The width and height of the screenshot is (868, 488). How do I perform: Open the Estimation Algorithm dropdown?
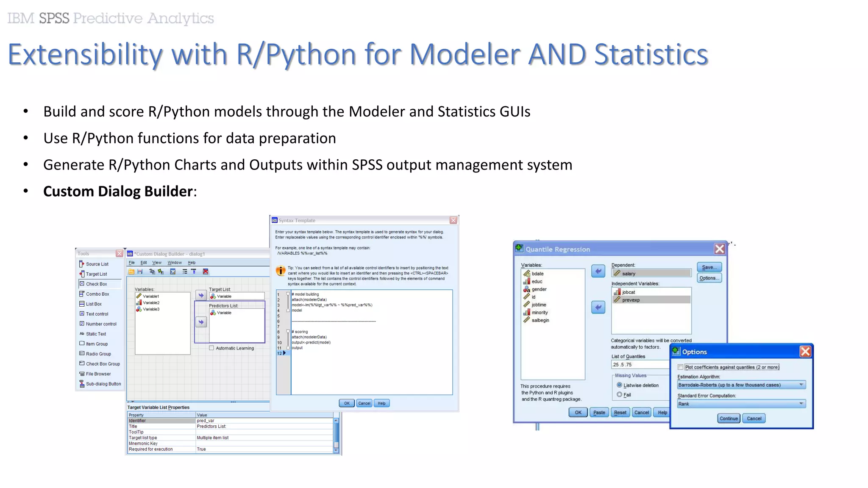(x=741, y=385)
